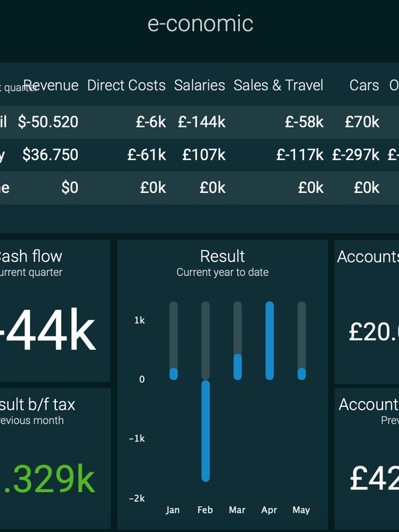Screen dimensions: 399x532
Task: Click the January bar in Result chart
Action: point(174,374)
